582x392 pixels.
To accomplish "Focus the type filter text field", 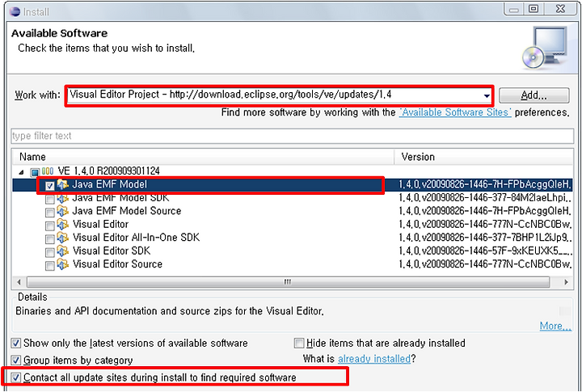I will 293,136.
